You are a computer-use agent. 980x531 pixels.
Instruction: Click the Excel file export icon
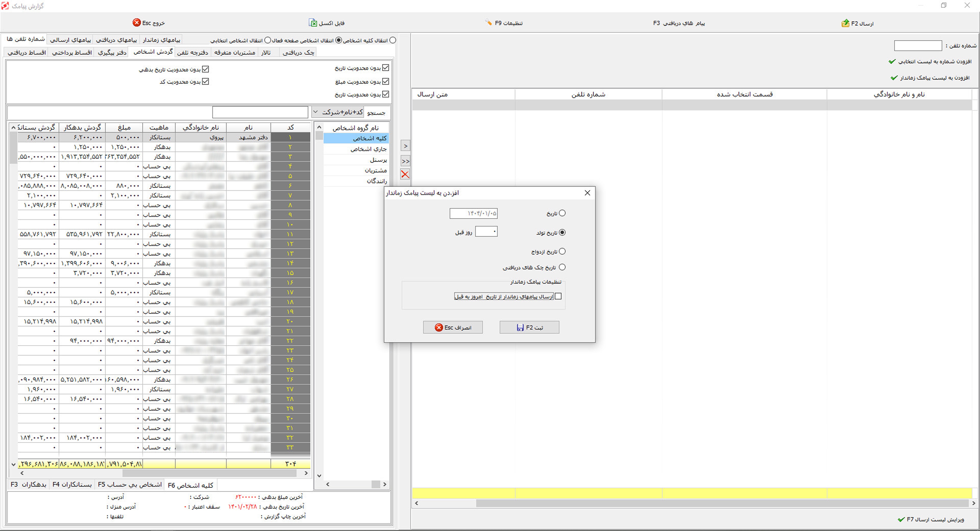313,23
